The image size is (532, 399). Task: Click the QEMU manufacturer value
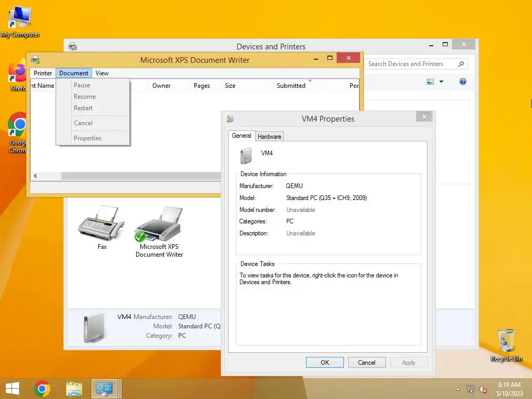[294, 186]
